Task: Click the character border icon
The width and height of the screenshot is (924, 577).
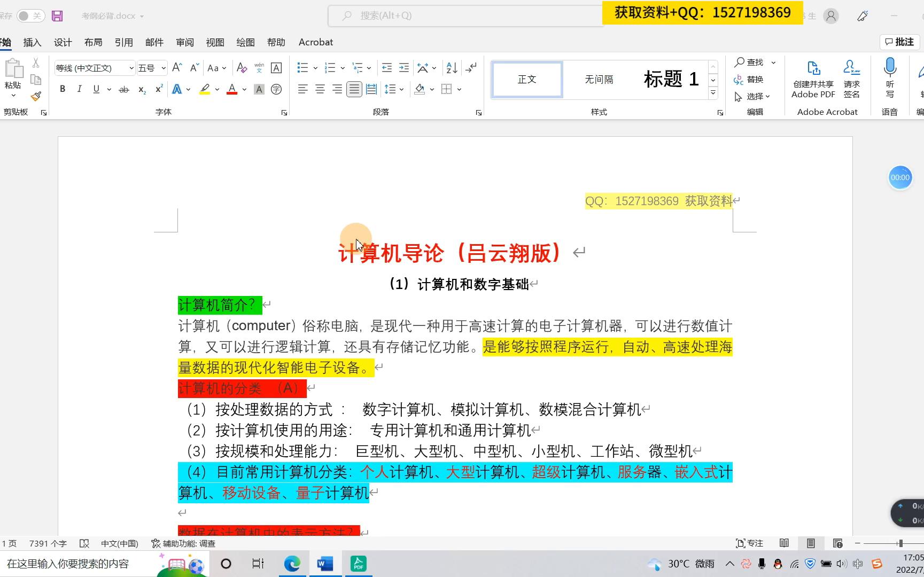Action: [276, 68]
